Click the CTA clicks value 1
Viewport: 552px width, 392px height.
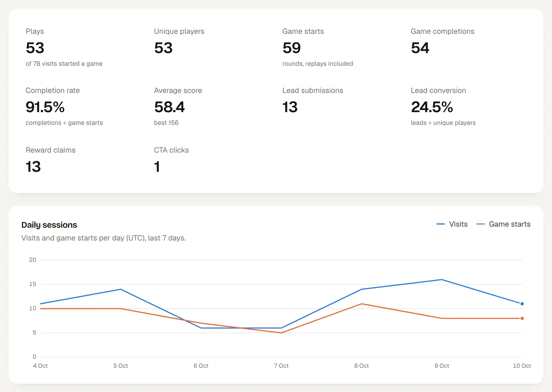pyautogui.click(x=157, y=167)
